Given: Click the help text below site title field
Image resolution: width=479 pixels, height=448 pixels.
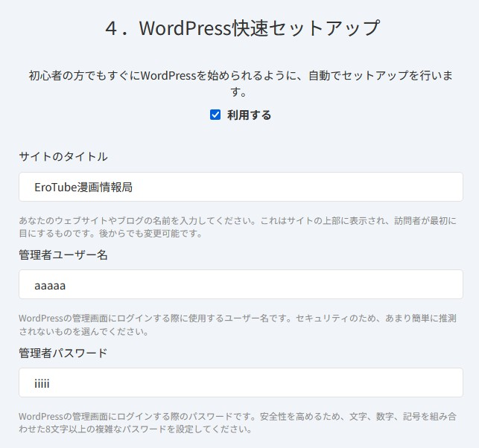Looking at the screenshot, I should [x=240, y=227].
